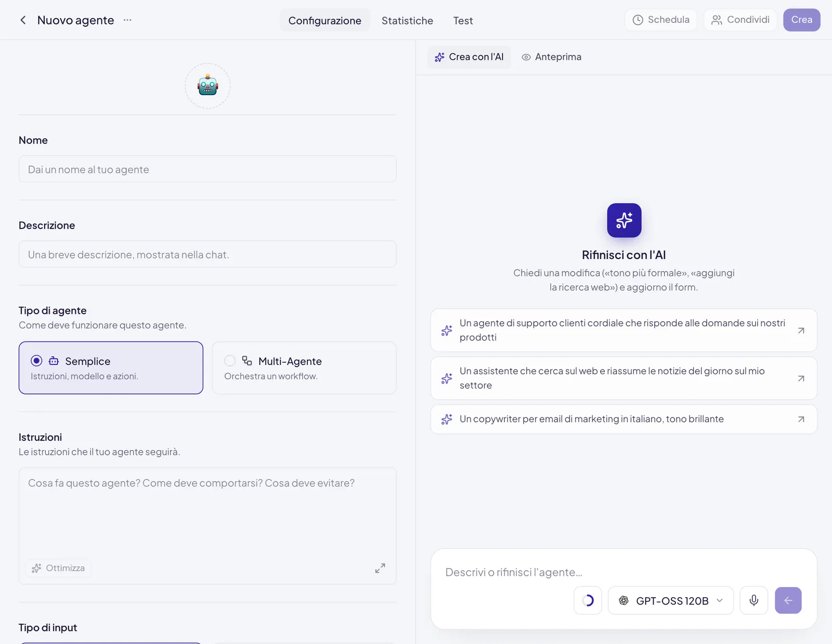Expand the Istruzioni editor with expand icon

click(380, 568)
